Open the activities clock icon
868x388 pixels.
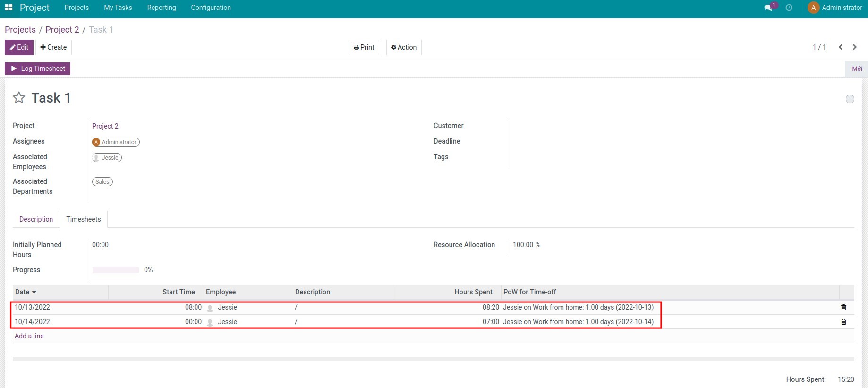coord(789,8)
